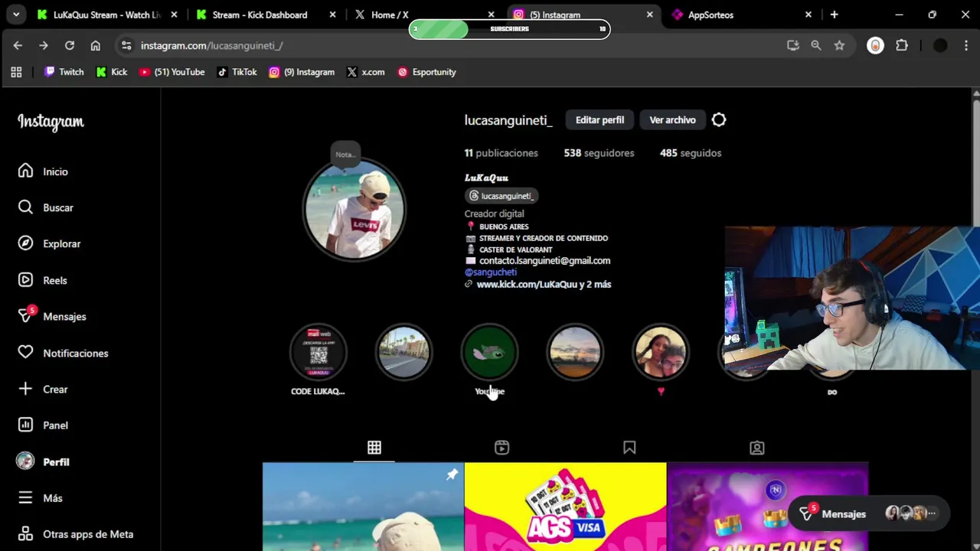Open Reels from the sidebar
Image resolution: width=980 pixels, height=551 pixels.
coord(43,280)
